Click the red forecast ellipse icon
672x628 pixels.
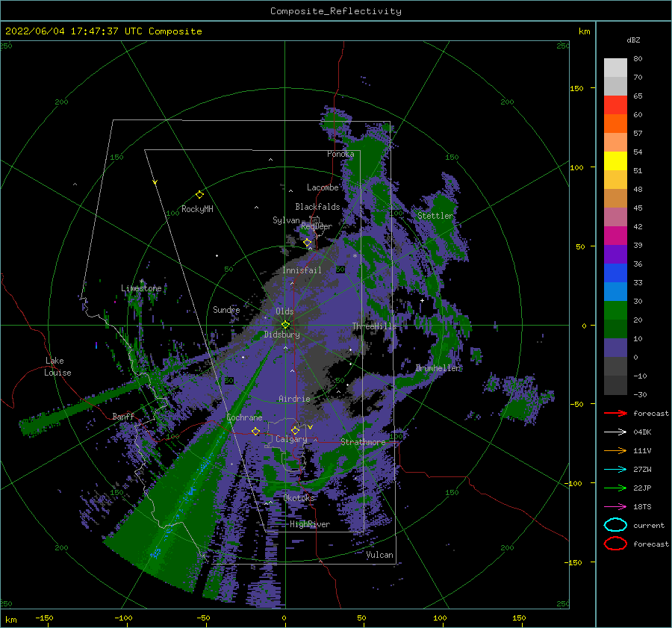[x=615, y=544]
